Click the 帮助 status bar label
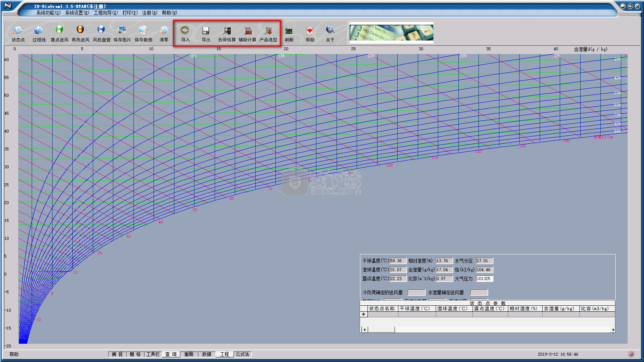Image resolution: width=644 pixels, height=362 pixels. (14, 354)
